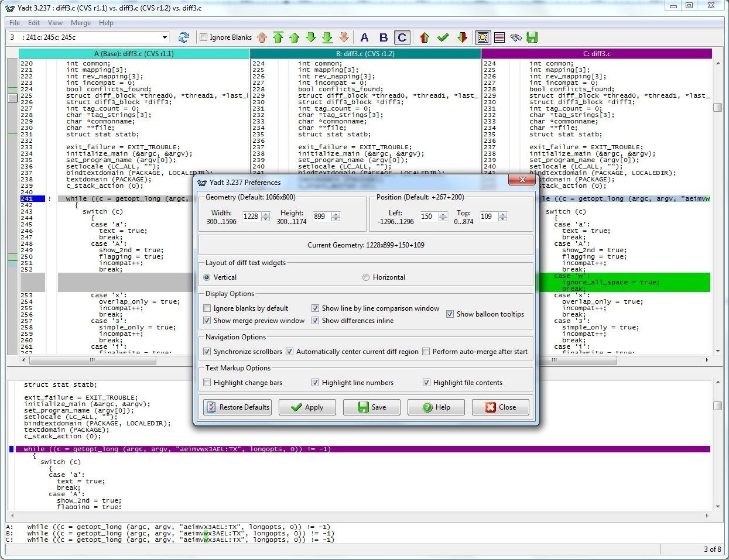Click the binoculars find icon
This screenshot has height=560, width=729.
coord(515,37)
